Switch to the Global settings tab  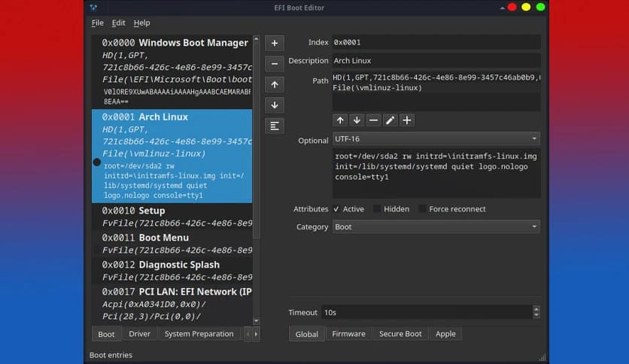click(307, 334)
